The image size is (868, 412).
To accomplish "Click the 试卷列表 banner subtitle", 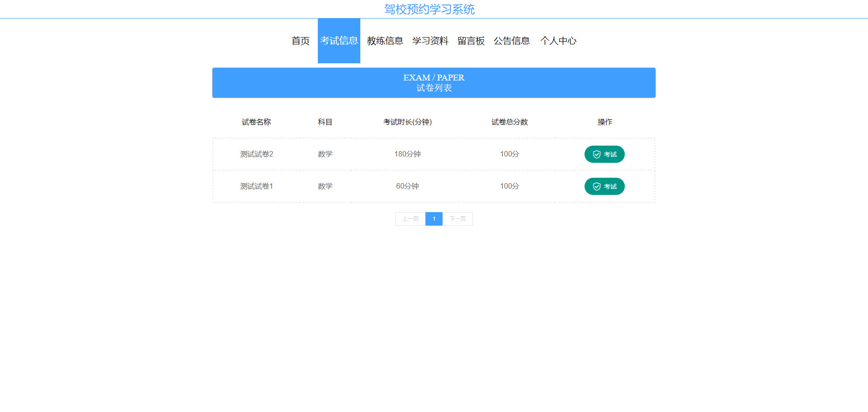I will coord(434,88).
